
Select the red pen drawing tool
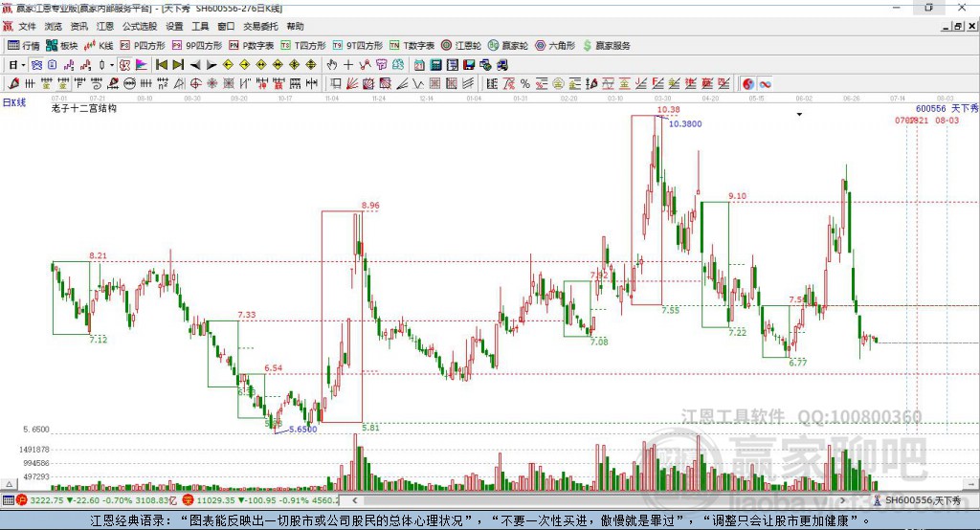tap(13, 83)
